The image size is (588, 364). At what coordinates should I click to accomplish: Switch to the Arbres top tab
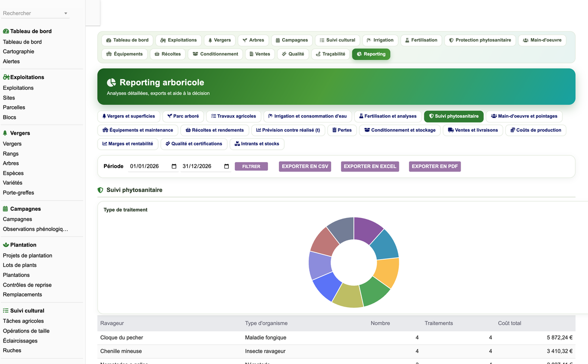[253, 40]
